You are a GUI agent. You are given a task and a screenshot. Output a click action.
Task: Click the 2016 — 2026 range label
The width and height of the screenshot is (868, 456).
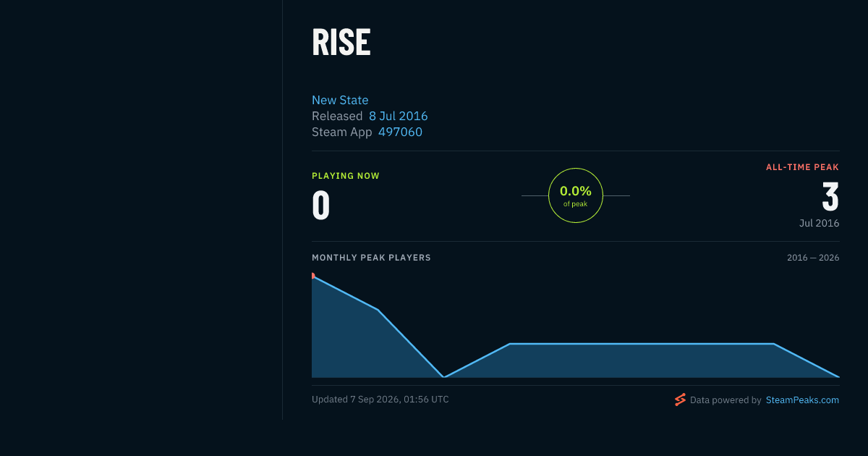point(813,258)
